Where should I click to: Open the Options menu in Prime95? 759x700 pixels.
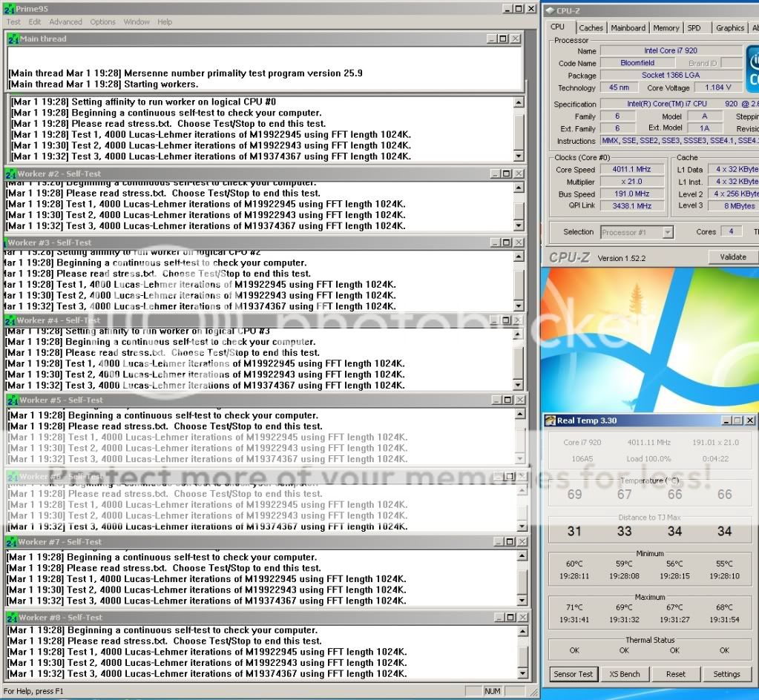point(102,22)
